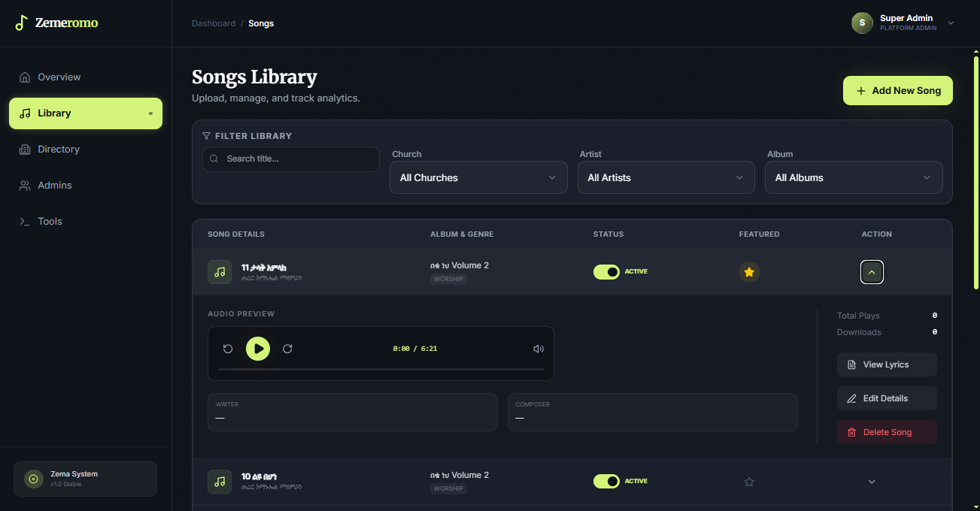Image resolution: width=980 pixels, height=511 pixels.
Task: Open the All Albums dropdown
Action: click(854, 177)
